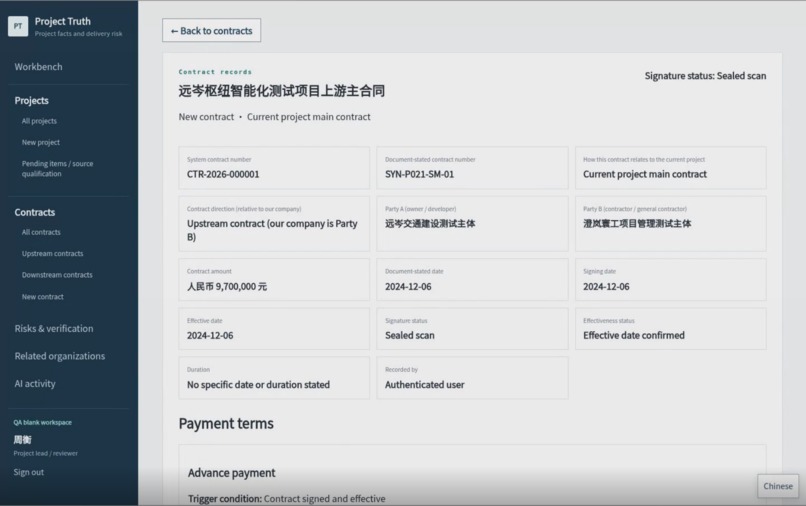The width and height of the screenshot is (806, 506).
Task: Click Party B name 澄岚寰工项目管理测试主体
Action: [x=637, y=224]
